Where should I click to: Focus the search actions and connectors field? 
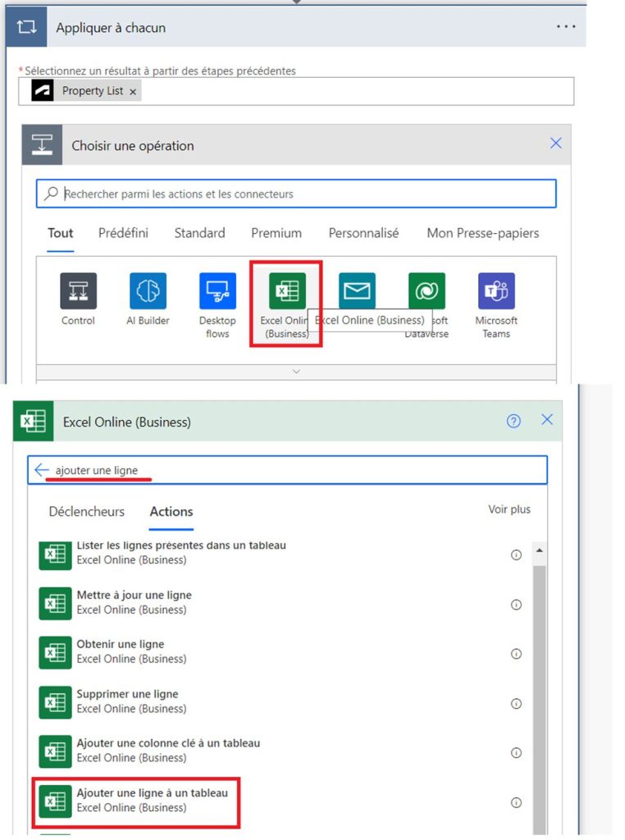296,194
